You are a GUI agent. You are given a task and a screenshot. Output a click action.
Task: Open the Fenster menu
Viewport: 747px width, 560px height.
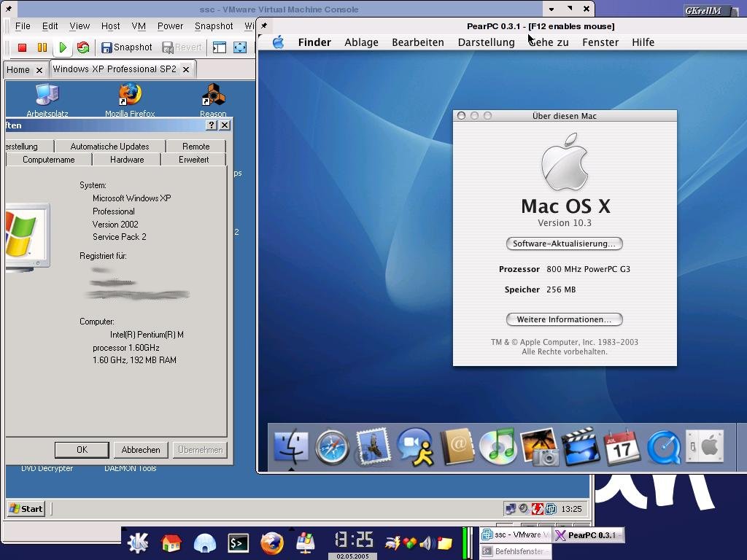pos(600,42)
